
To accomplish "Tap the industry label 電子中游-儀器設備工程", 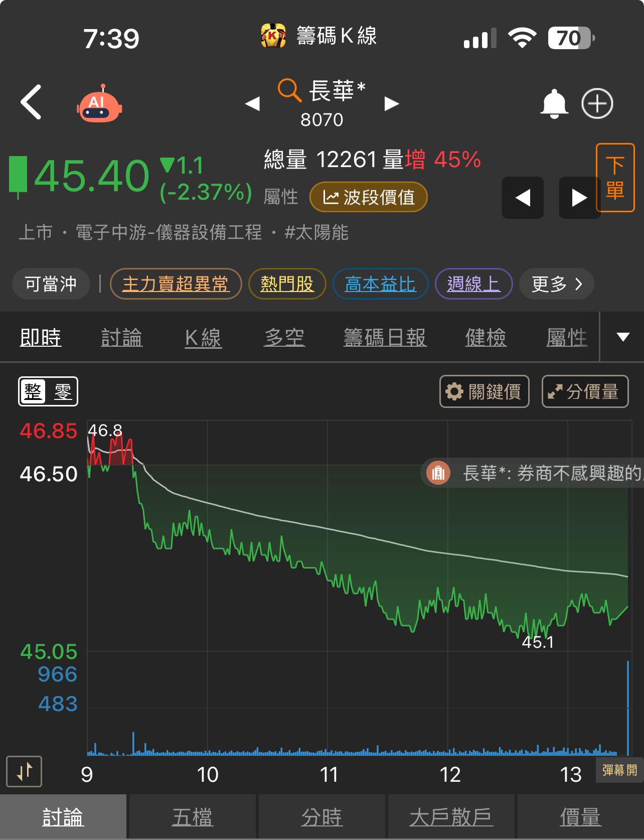I will point(169,232).
